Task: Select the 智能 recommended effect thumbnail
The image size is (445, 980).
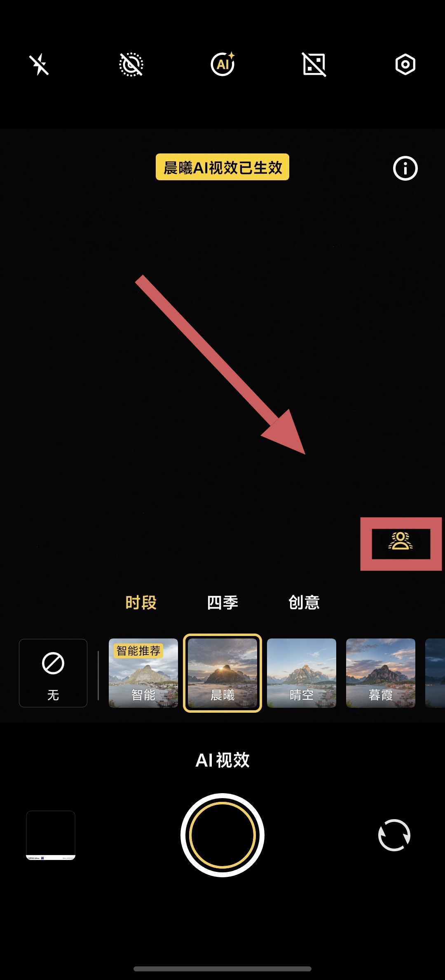Action: point(143,673)
